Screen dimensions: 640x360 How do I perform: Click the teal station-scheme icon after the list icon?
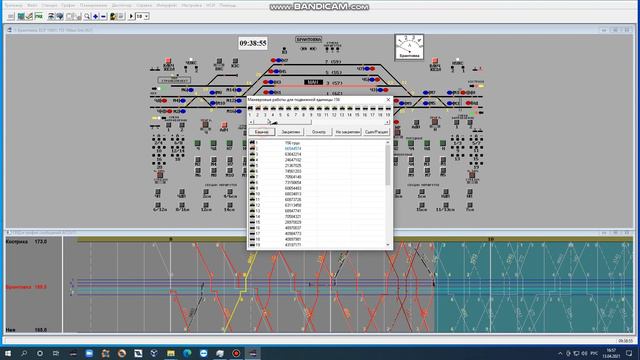tap(21, 16)
